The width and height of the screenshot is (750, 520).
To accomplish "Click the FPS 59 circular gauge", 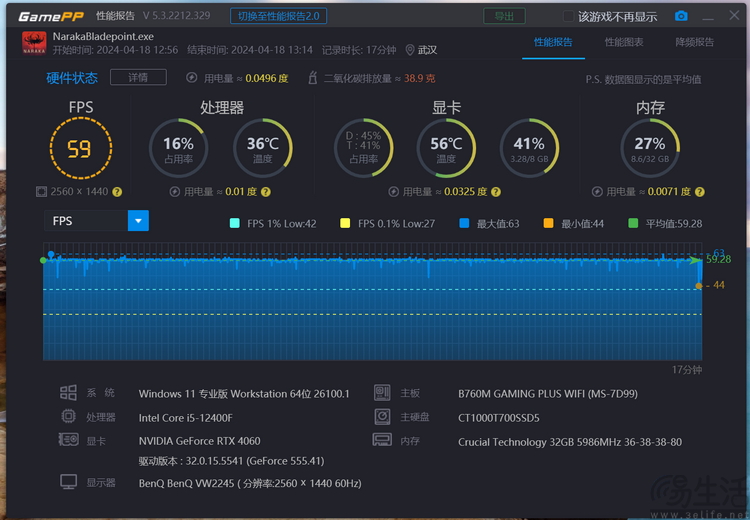I will point(81,148).
